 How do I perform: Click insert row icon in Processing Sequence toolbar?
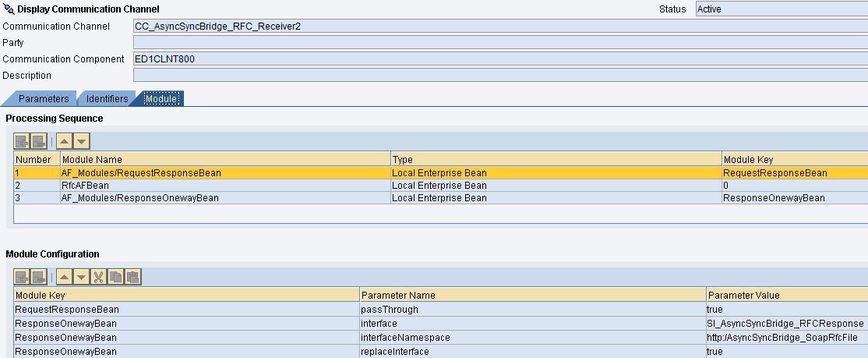click(22, 141)
